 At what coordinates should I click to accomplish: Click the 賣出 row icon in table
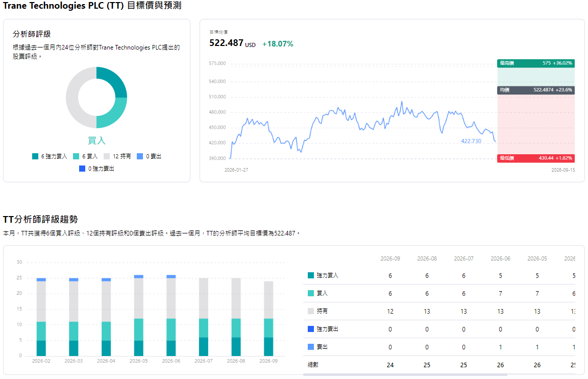[x=310, y=347]
